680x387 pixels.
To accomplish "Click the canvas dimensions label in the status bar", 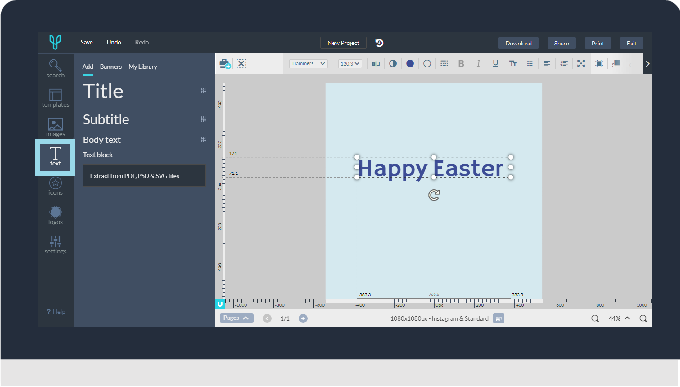I will (x=439, y=318).
